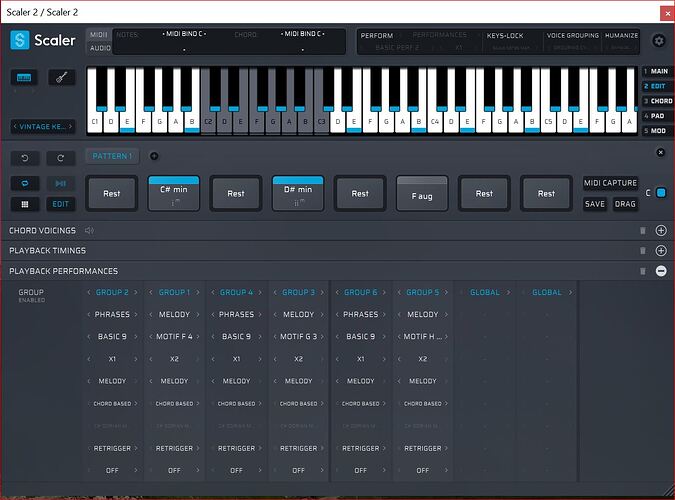Toggle the loop playback button
Viewport: 675px width, 500px height.
pos(25,182)
